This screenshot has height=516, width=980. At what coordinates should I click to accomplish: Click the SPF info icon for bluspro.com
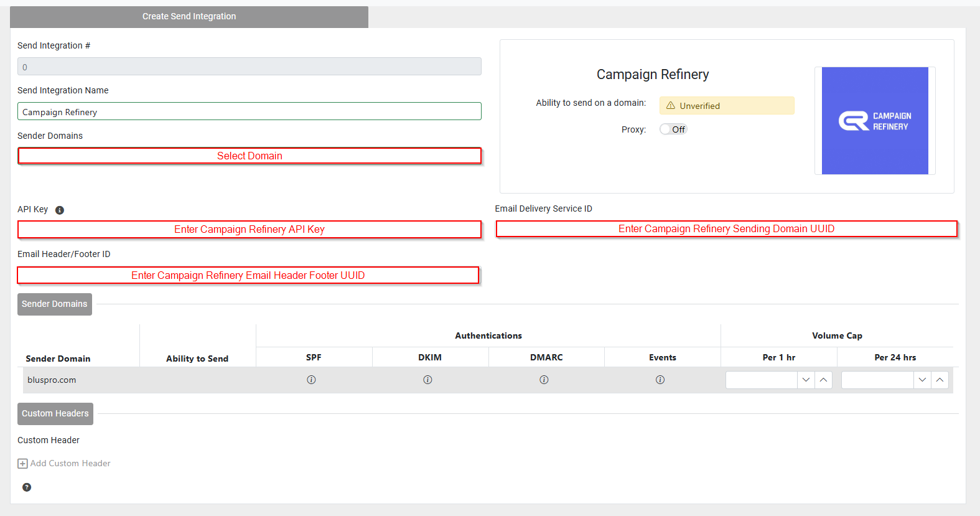(311, 380)
